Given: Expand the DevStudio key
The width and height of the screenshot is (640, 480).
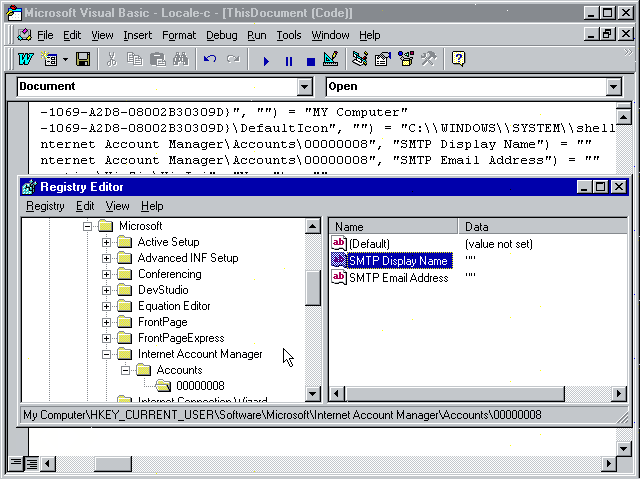Looking at the screenshot, I should 106,290.
